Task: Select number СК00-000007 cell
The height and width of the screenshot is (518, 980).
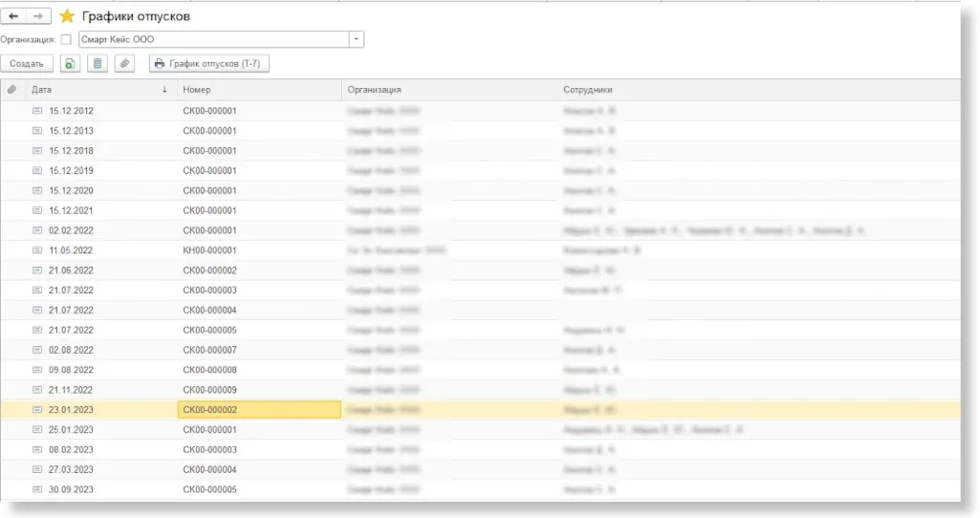Action: (210, 350)
